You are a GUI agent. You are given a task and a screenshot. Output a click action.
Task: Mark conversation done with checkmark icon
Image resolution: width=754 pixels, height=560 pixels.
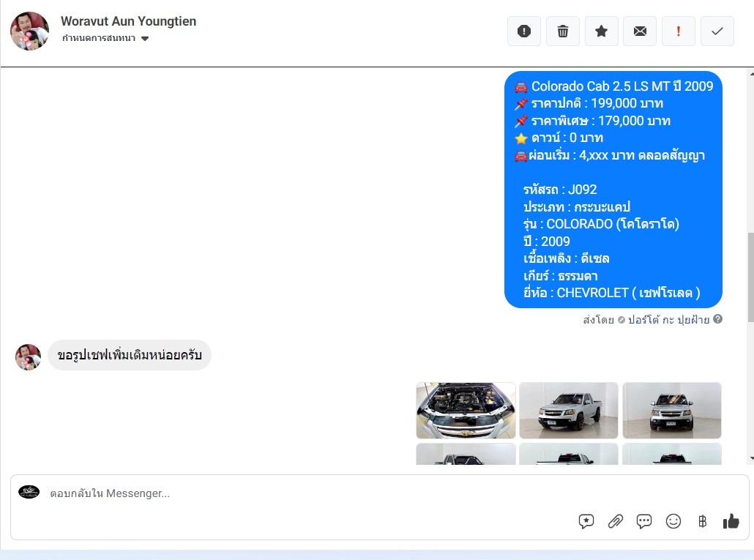coord(717,31)
